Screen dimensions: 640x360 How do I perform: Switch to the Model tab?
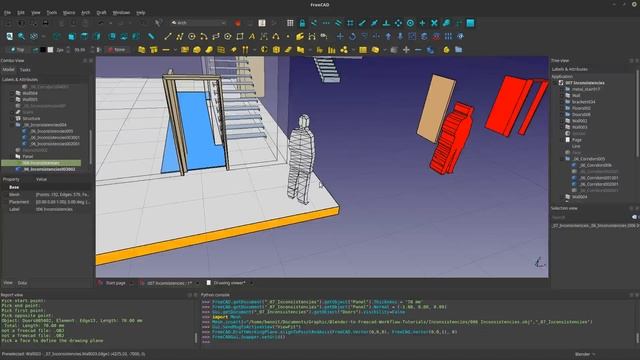click(9, 70)
